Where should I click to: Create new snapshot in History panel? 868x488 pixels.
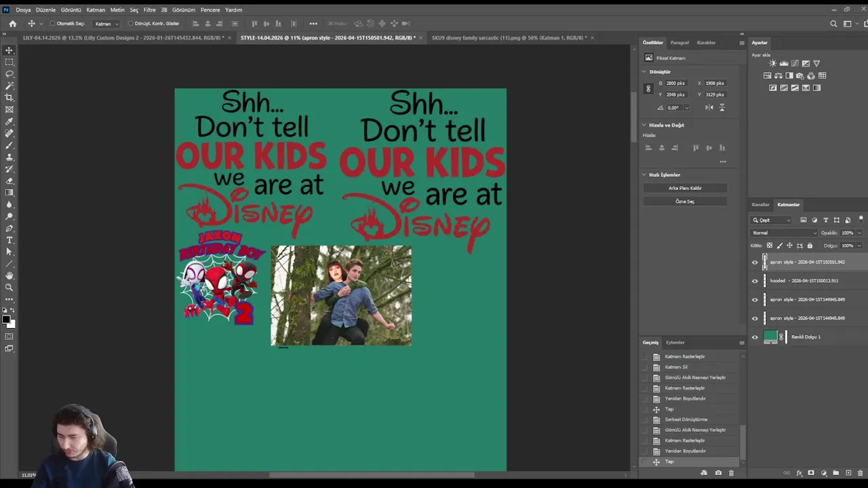click(x=718, y=473)
